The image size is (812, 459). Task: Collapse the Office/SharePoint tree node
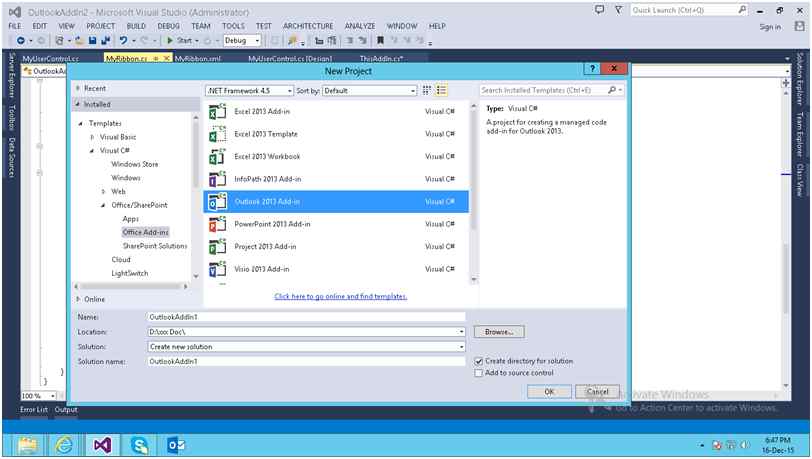click(103, 206)
